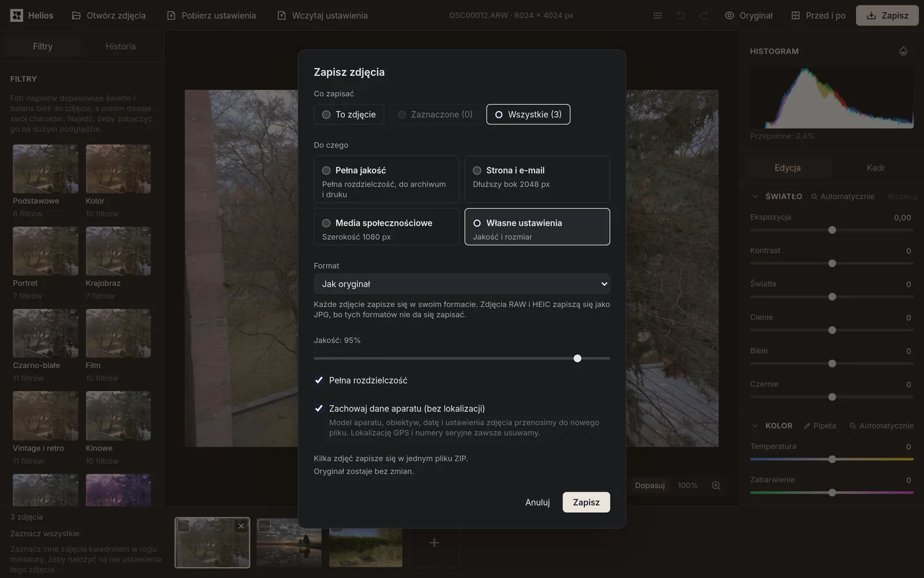
Task: Click the Helios logo icon
Action: point(17,16)
